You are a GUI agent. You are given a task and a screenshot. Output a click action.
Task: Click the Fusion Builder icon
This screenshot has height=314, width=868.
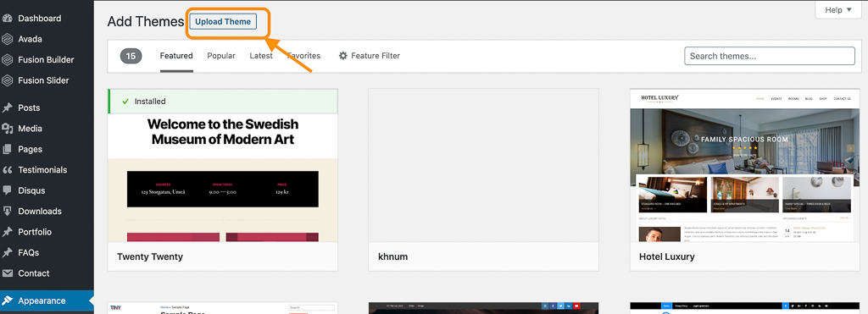tap(7, 60)
